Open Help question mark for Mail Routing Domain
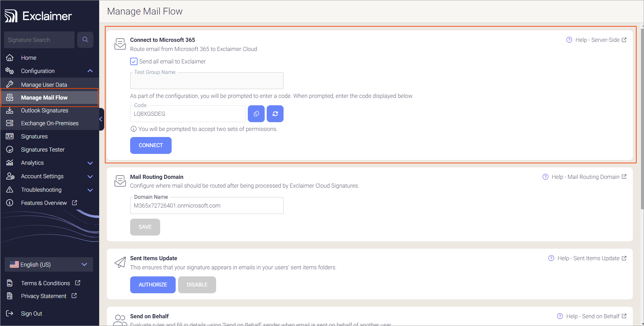Image resolution: width=644 pixels, height=326 pixels. pyautogui.click(x=545, y=176)
